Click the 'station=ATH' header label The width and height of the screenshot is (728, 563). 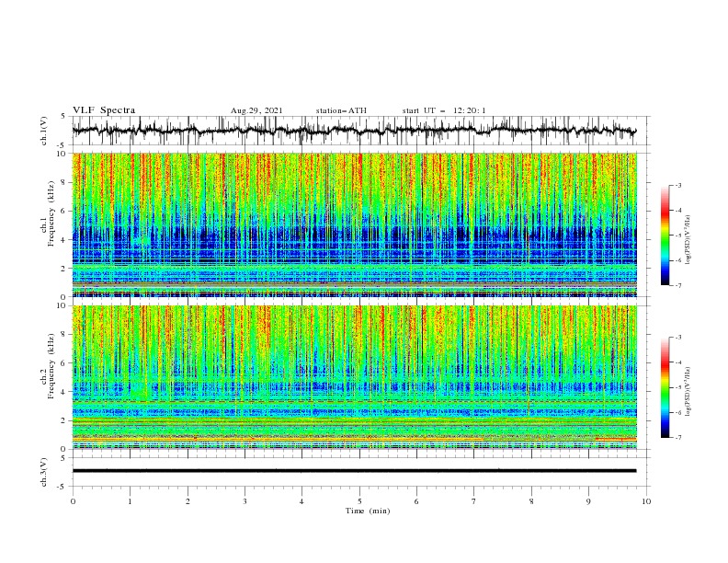tap(341, 110)
